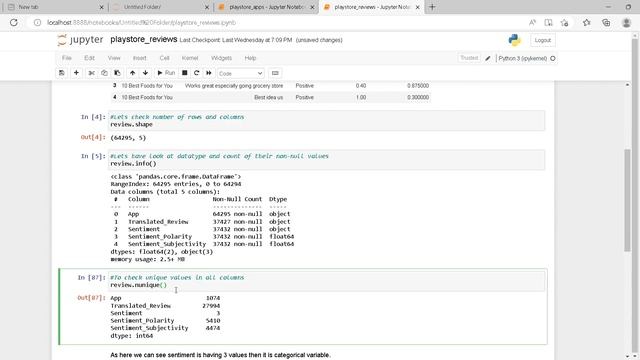Close the playstore_reviews browser tab

point(418,7)
